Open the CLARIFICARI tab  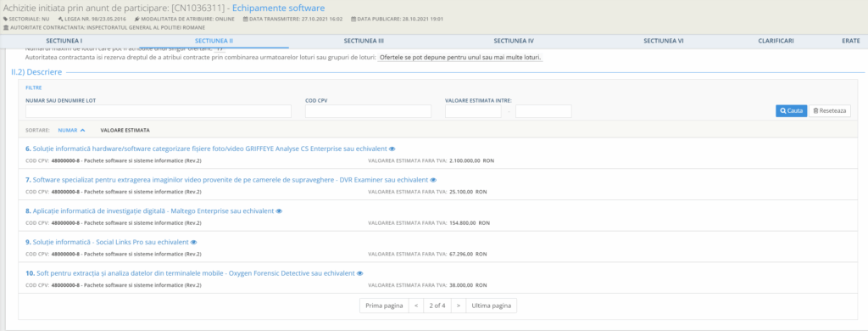[x=776, y=41]
